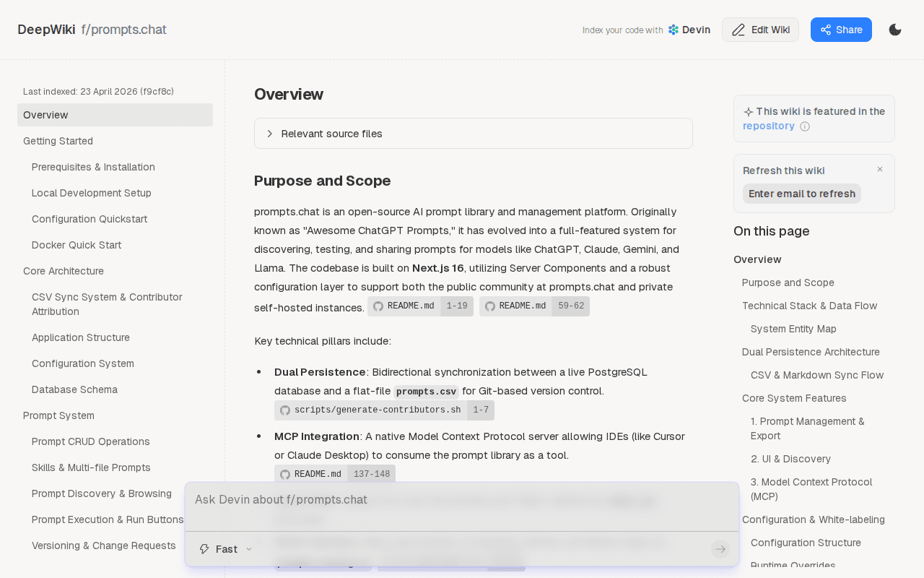Open scripts/generate-contributors.sh source link
The width and height of the screenshot is (924, 578).
[x=384, y=410]
